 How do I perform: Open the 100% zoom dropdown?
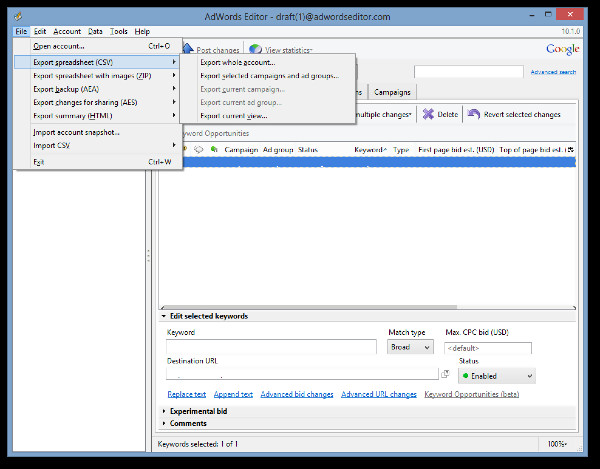coord(557,444)
